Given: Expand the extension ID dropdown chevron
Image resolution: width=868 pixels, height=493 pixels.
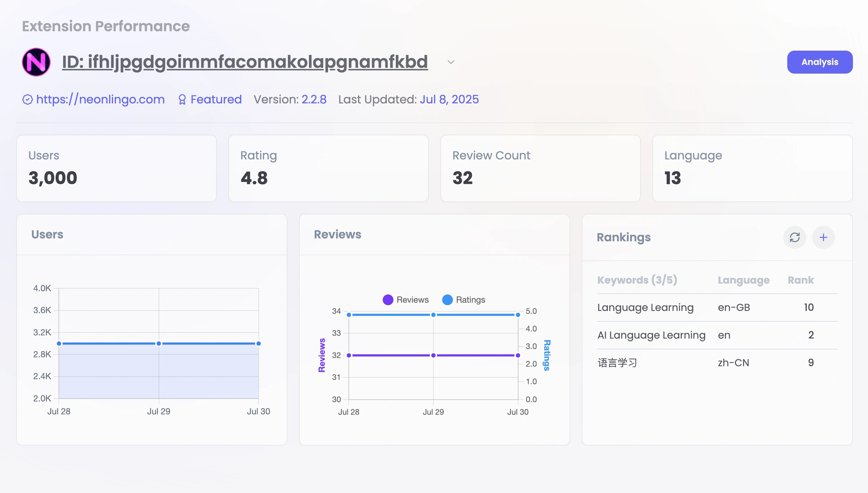Looking at the screenshot, I should pyautogui.click(x=451, y=62).
